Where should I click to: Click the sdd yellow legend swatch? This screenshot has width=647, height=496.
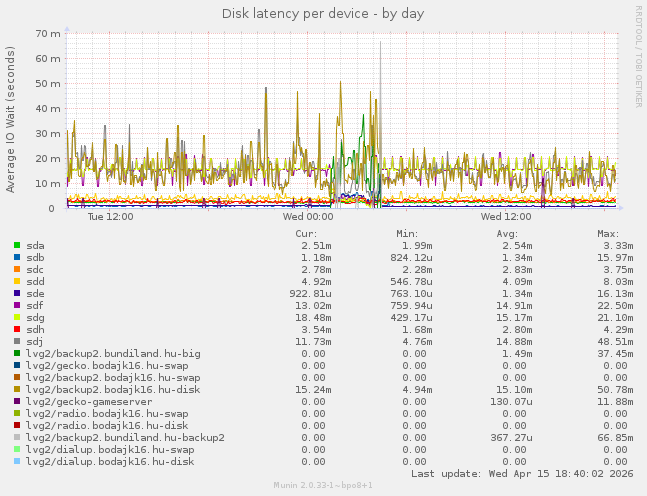pyautogui.click(x=17, y=281)
